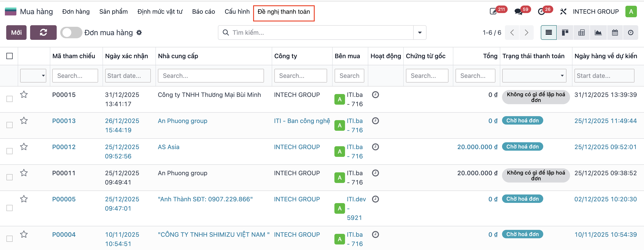Viewport: 644px width, 250px height.
Task: Open the settings gear next to Đơn mua hàng
Action: pyautogui.click(x=139, y=33)
